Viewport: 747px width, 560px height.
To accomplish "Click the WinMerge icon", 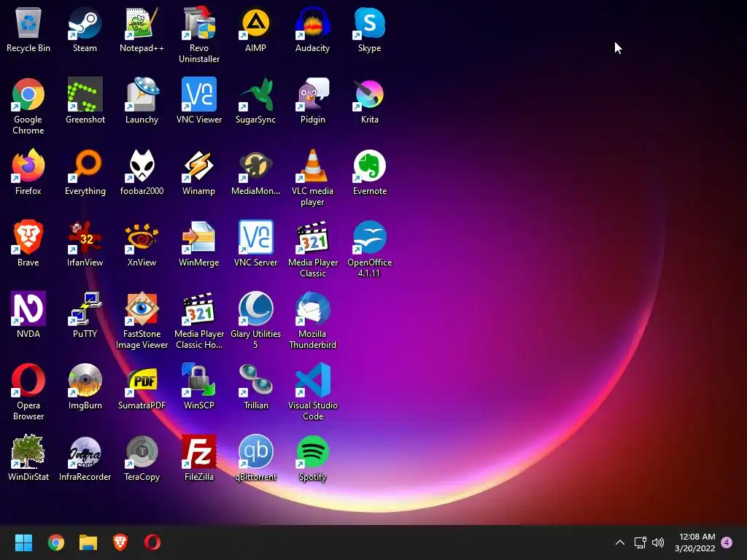I will point(198,238).
